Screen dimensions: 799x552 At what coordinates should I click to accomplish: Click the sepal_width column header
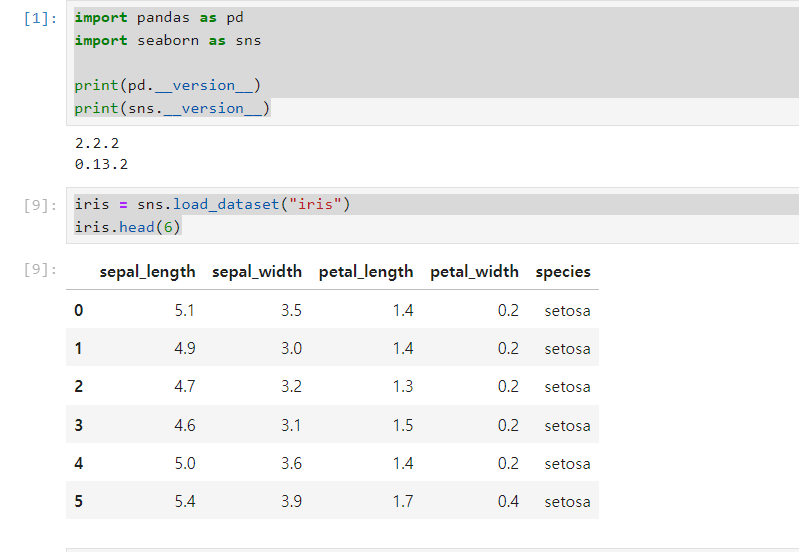coord(257,272)
